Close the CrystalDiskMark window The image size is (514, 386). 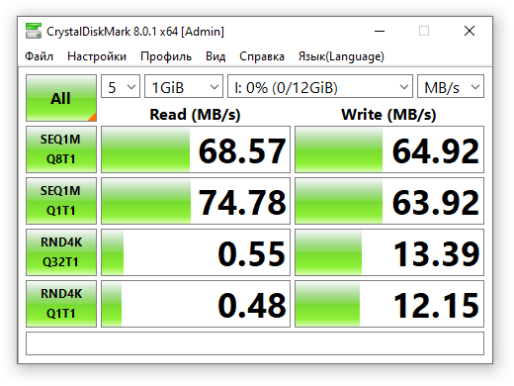[x=470, y=31]
